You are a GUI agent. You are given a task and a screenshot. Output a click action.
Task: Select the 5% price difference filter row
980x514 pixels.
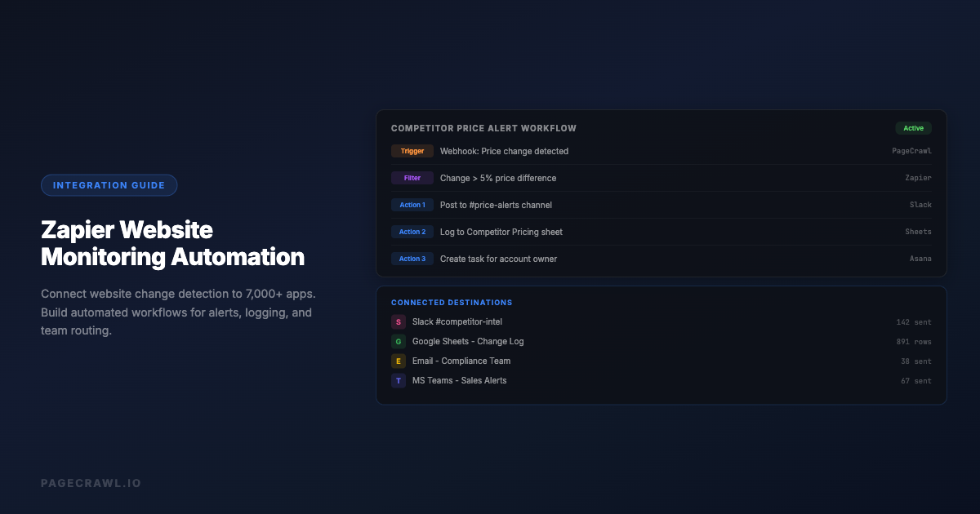[498, 178]
